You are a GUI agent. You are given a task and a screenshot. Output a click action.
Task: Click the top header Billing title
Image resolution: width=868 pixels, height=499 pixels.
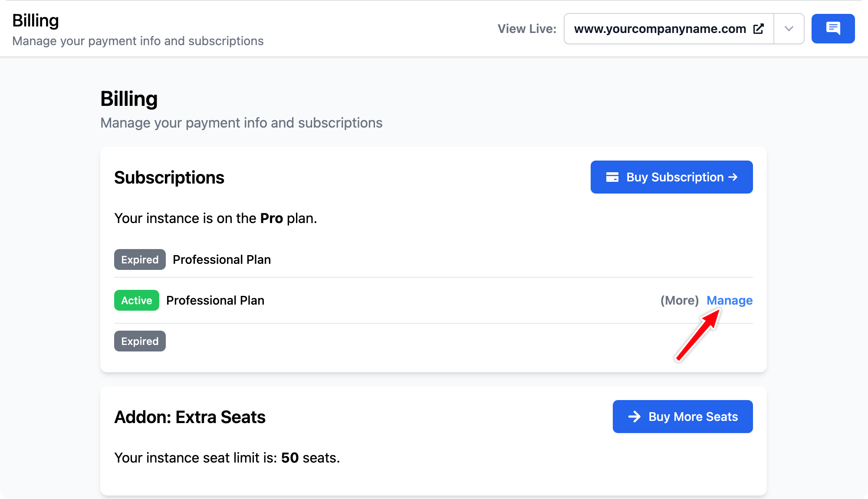(36, 20)
